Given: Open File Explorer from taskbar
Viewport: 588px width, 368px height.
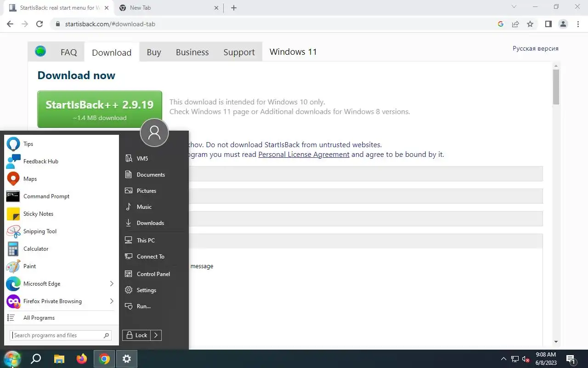Looking at the screenshot, I should point(59,359).
